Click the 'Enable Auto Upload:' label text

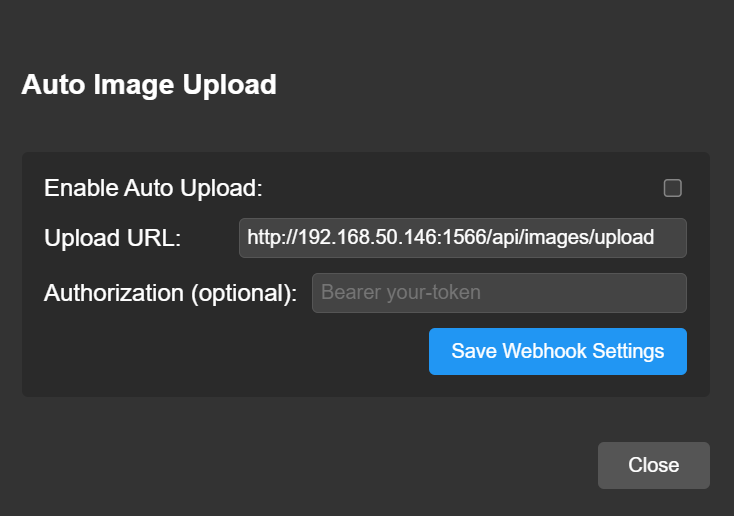click(x=153, y=188)
